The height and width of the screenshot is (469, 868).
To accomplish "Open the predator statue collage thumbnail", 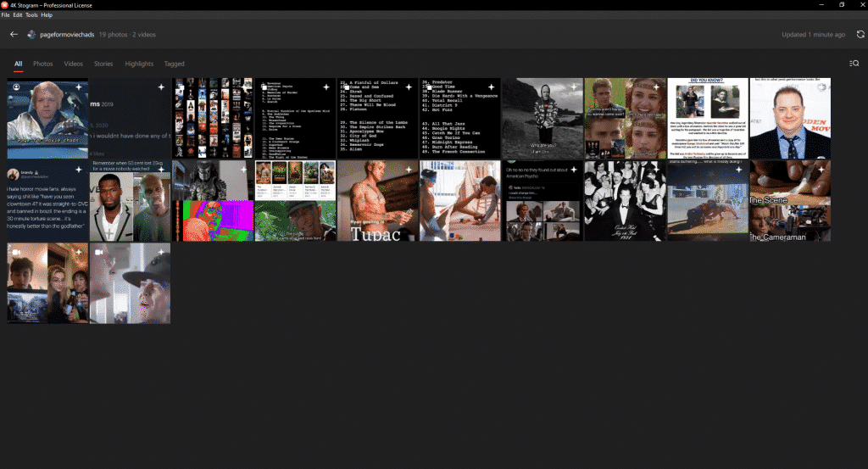I will 213,201.
